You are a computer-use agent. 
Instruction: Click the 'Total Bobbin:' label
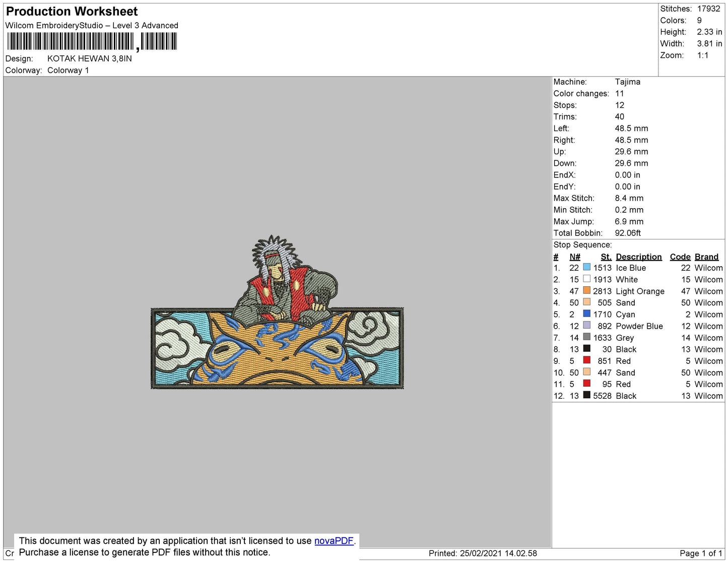click(x=578, y=233)
